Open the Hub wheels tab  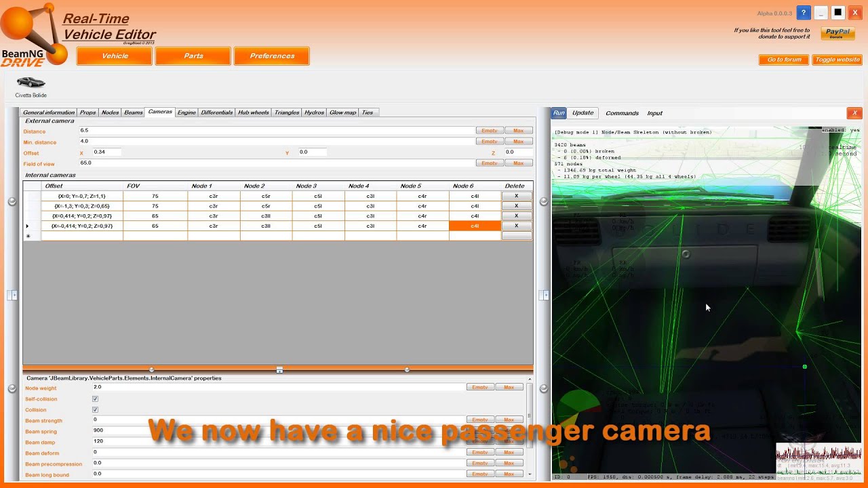click(x=253, y=113)
